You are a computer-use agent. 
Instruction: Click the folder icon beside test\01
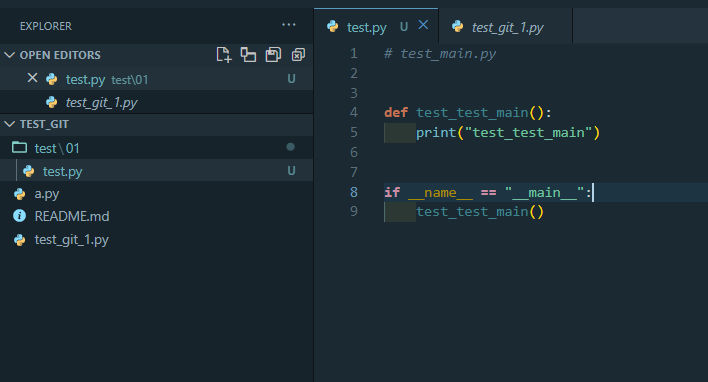pyautogui.click(x=19, y=147)
